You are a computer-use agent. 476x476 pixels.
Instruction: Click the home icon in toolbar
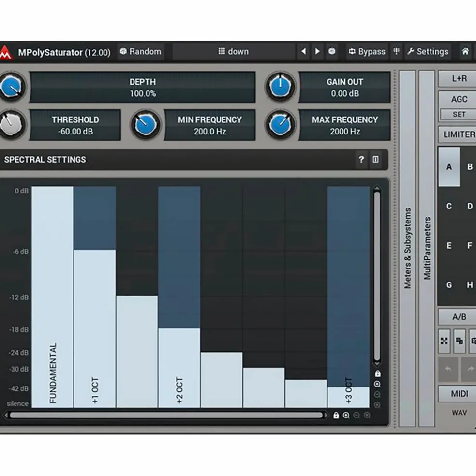tap(465, 51)
